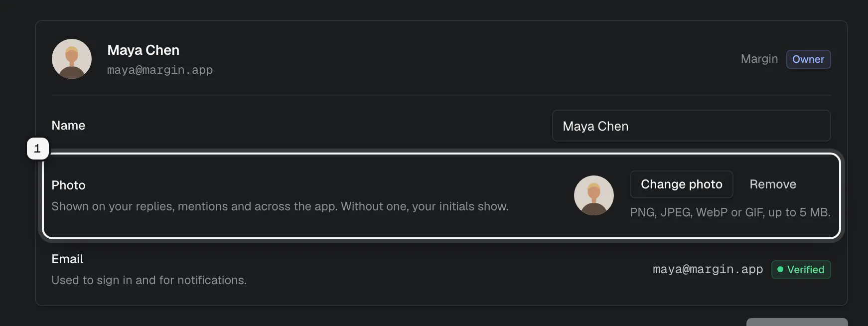Screen dimensions: 868x326
Task: Click the 'Used to sign in' description
Action: (x=149, y=280)
